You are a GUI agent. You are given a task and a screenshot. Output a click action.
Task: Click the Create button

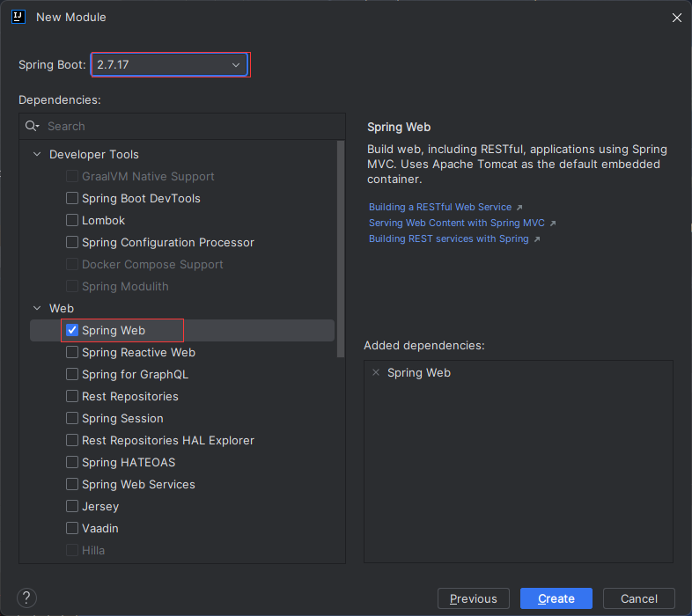[556, 598]
